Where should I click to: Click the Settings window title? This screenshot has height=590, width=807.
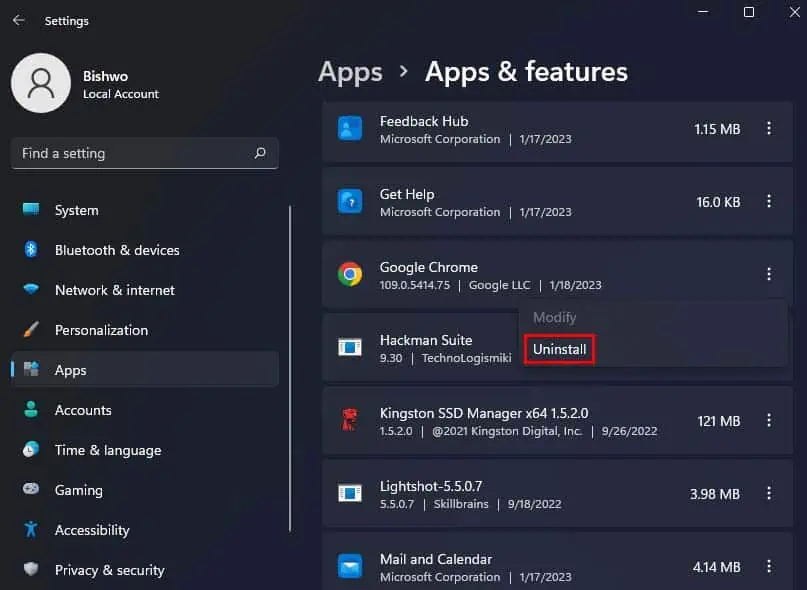coord(66,21)
